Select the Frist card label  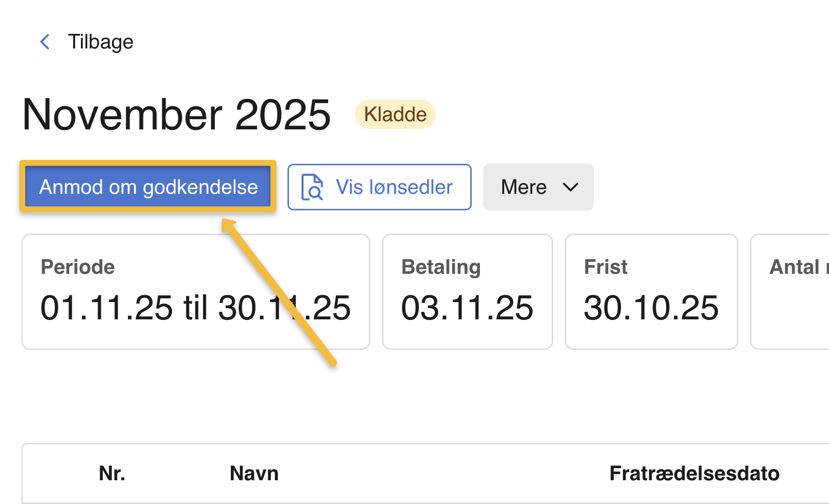606,267
